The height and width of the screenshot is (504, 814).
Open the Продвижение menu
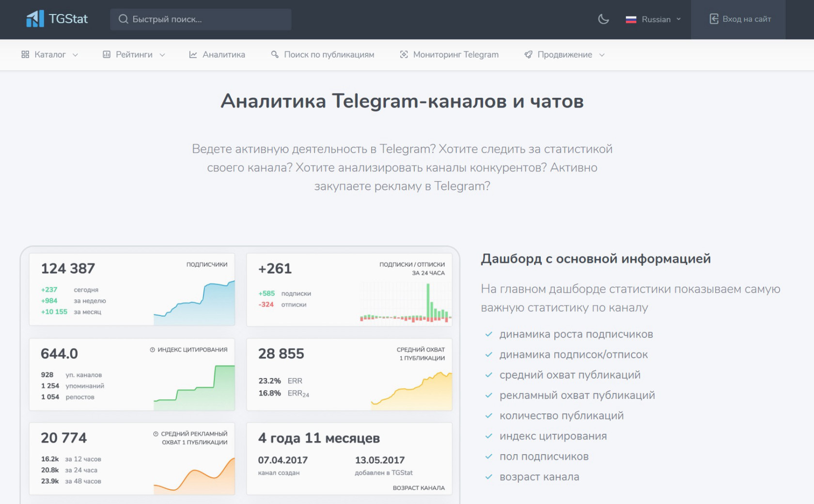(x=564, y=55)
